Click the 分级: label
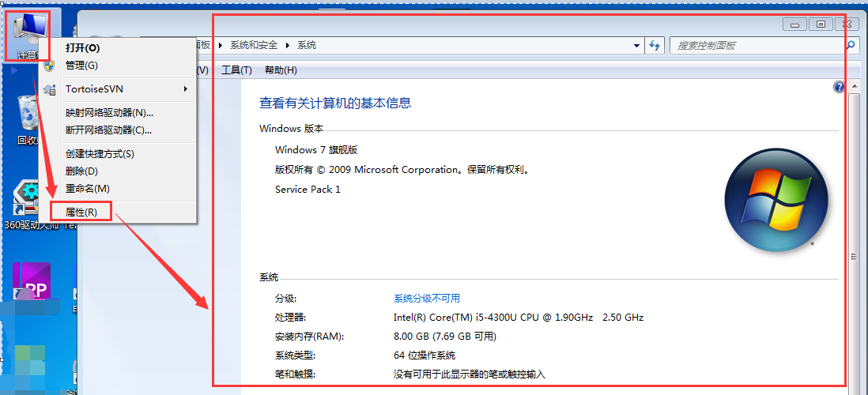 (x=285, y=299)
